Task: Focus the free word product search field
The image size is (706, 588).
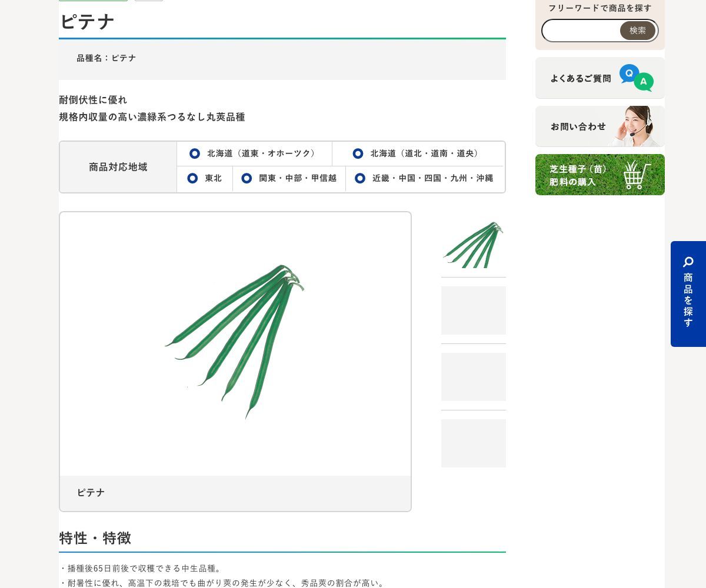Action: 581,31
